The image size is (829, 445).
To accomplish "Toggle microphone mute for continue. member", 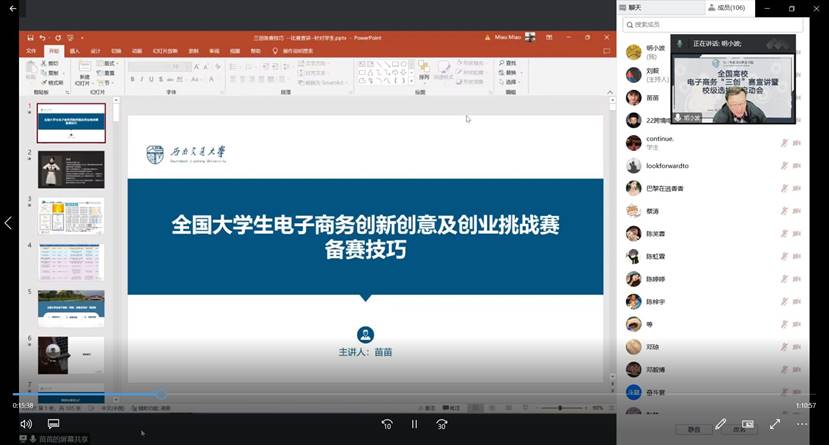I will tap(785, 143).
